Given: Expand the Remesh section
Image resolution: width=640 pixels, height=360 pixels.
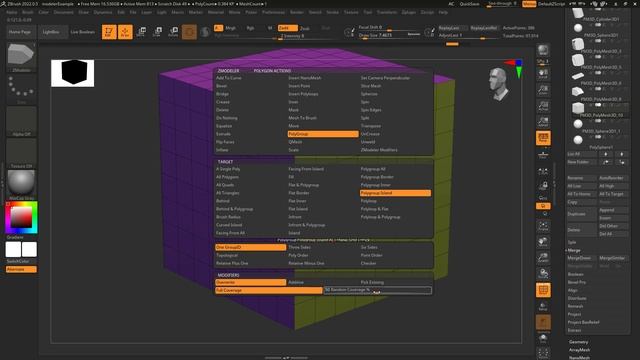Looking at the screenshot, I should coord(576,306).
